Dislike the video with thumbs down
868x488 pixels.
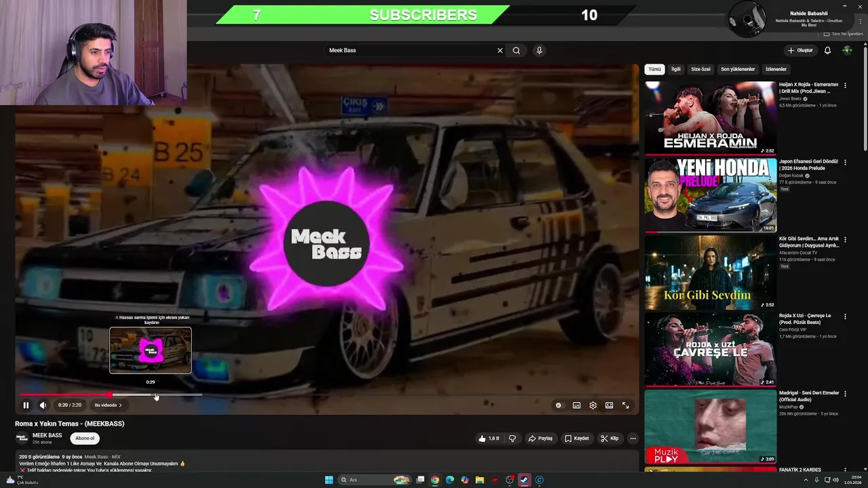tap(512, 439)
